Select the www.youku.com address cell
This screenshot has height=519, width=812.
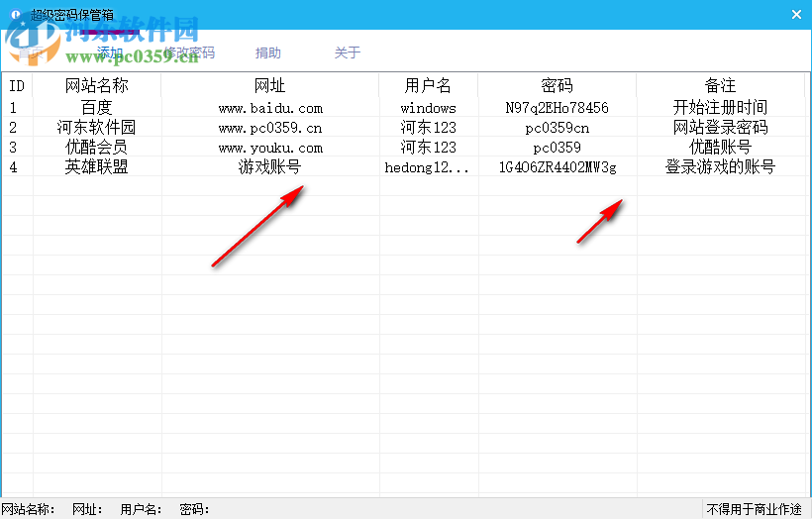tap(269, 148)
